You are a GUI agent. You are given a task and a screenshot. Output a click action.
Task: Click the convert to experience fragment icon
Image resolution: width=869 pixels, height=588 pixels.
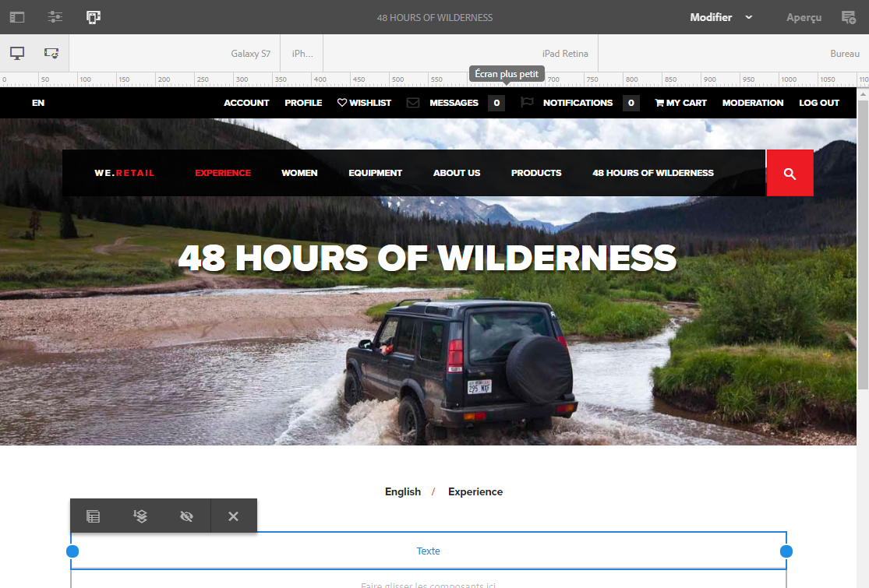point(140,516)
